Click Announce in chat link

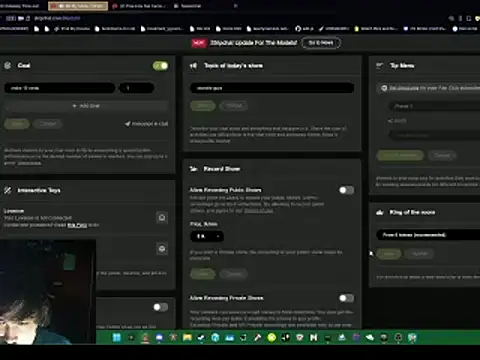[146, 124]
